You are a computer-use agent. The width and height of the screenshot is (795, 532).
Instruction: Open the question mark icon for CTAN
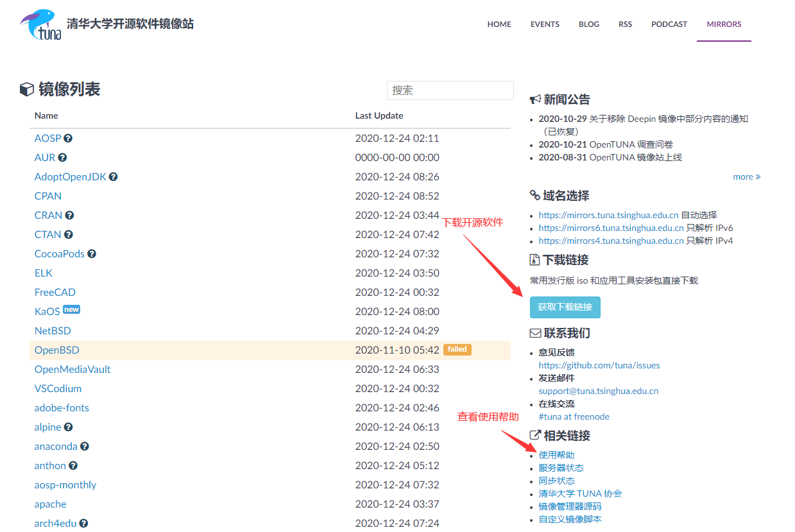[x=69, y=234]
